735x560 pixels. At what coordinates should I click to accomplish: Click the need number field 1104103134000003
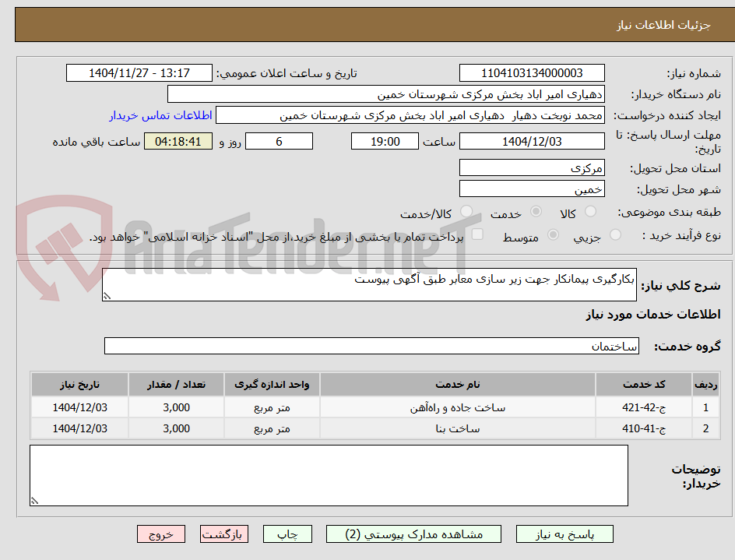tap(532, 73)
